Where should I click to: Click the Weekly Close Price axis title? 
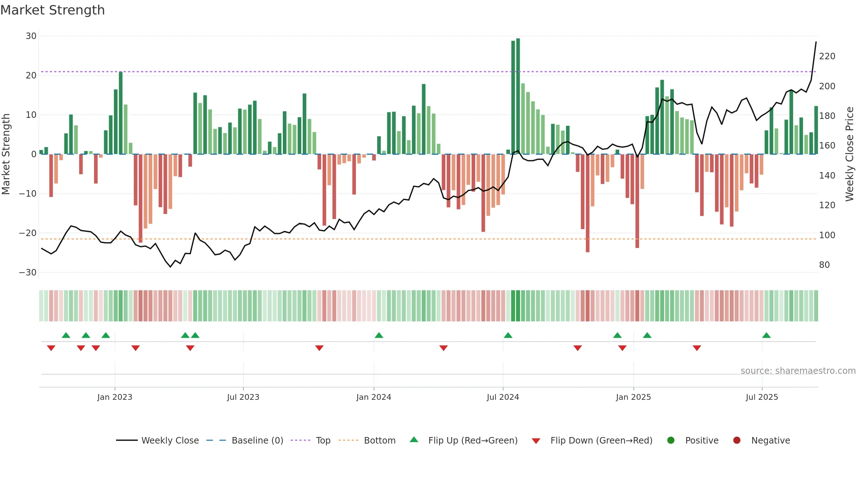click(850, 154)
